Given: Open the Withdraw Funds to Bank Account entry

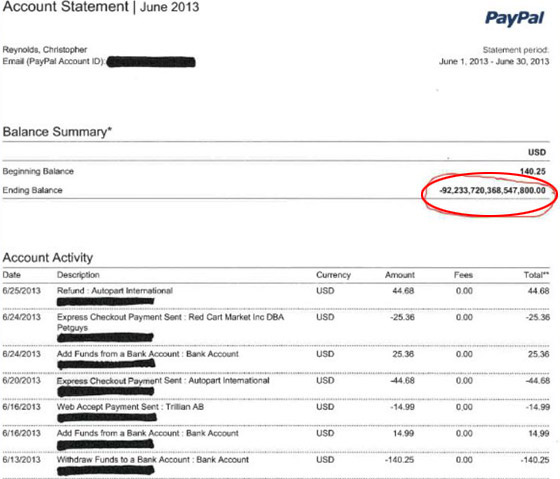Looking at the screenshot, I should click(x=153, y=460).
